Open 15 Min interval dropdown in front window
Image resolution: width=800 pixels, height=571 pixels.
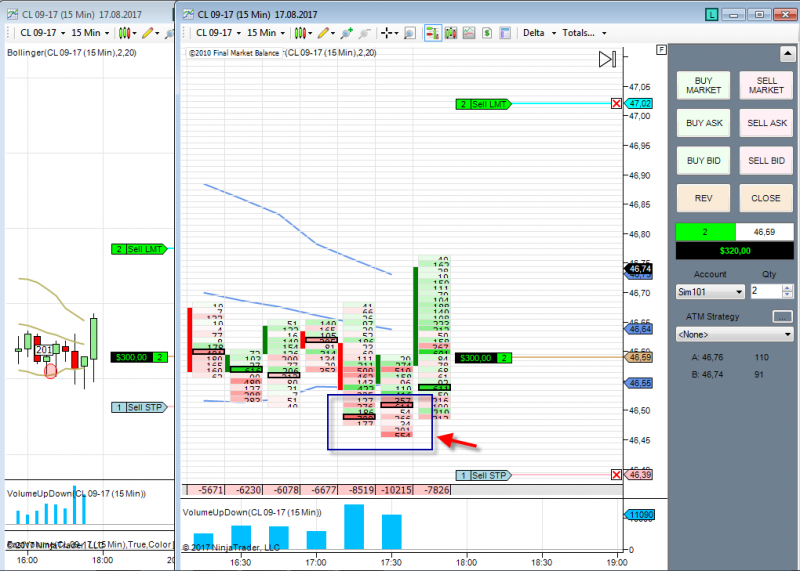[265, 33]
